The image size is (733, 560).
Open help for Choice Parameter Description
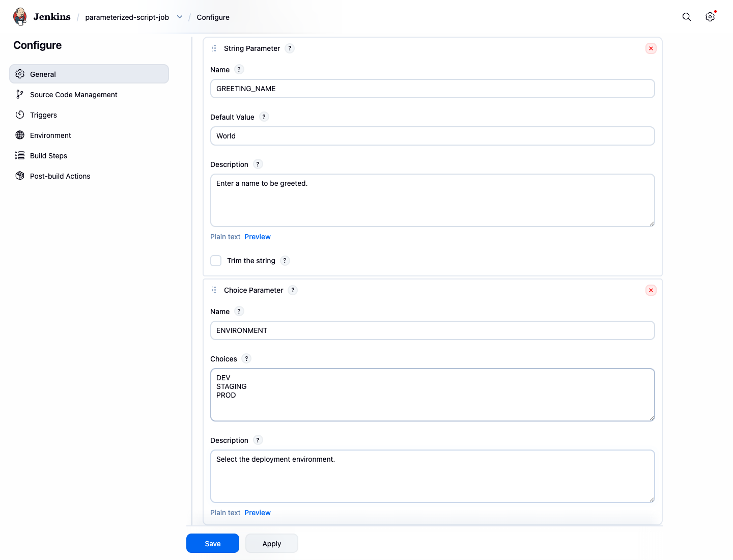coord(258,440)
